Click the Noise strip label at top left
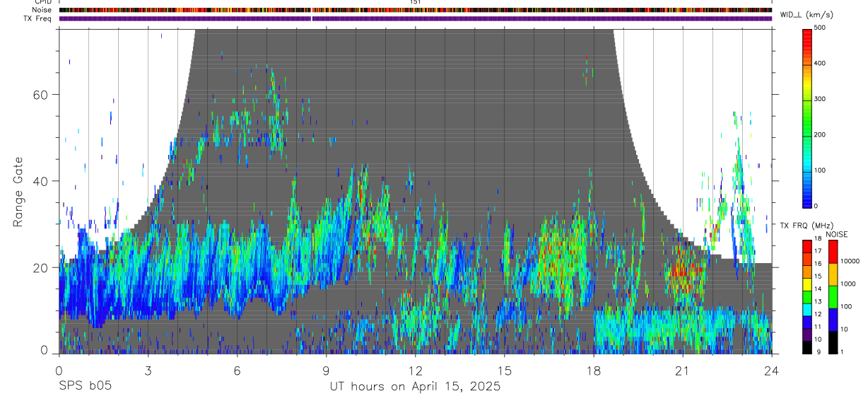 click(42, 10)
